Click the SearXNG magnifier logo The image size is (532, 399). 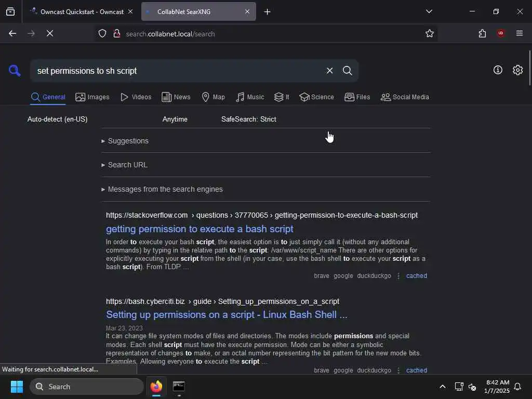tap(15, 71)
